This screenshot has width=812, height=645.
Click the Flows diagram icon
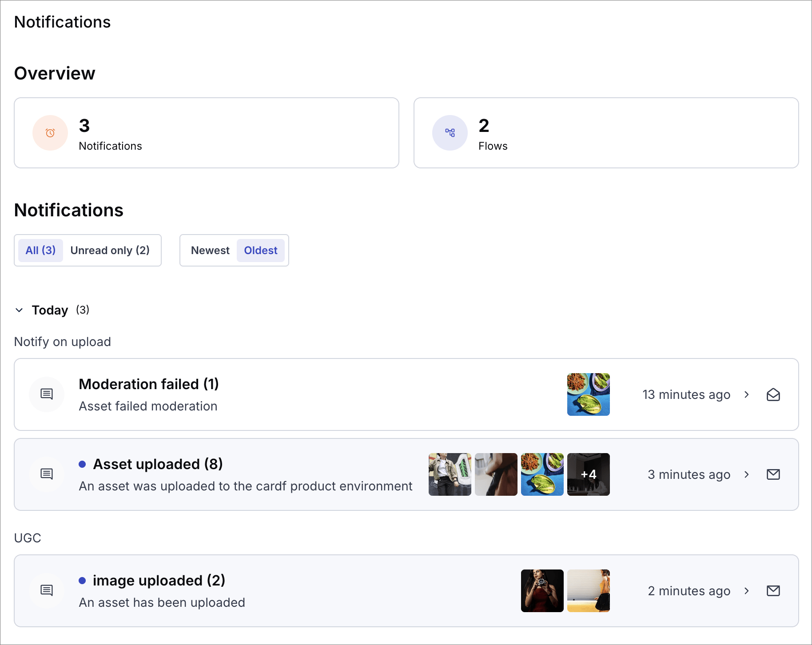coord(450,133)
